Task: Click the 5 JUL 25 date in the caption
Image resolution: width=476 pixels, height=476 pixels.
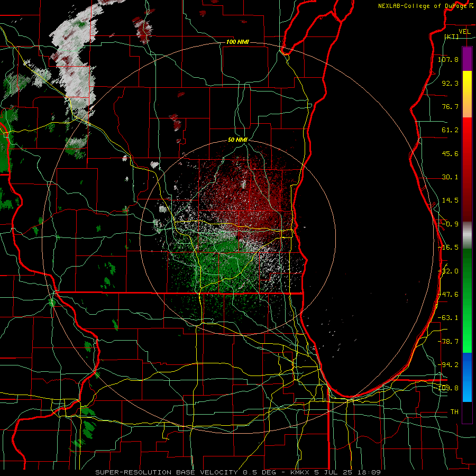Action: 333,472
